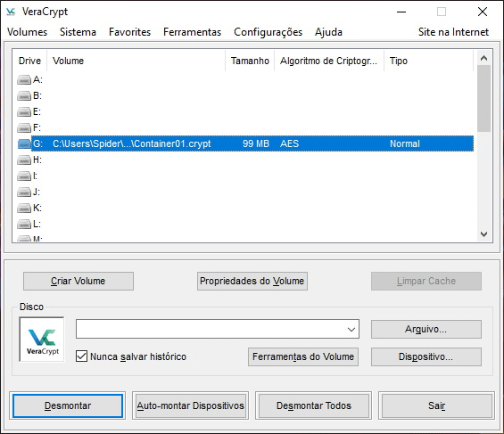Viewport: 504px width, 434px height.
Task: Select the A: drive letter row
Action: 37,79
